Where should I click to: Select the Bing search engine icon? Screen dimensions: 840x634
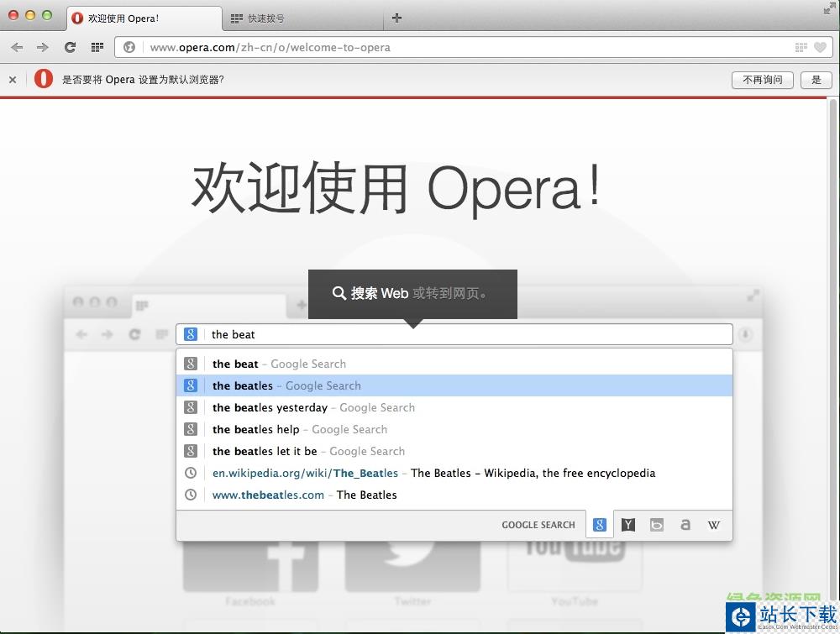(657, 524)
